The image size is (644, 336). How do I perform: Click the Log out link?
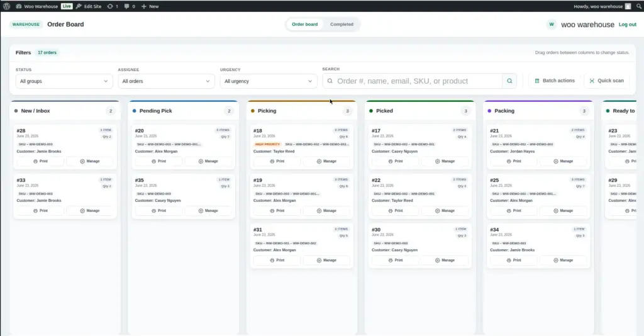click(x=628, y=25)
